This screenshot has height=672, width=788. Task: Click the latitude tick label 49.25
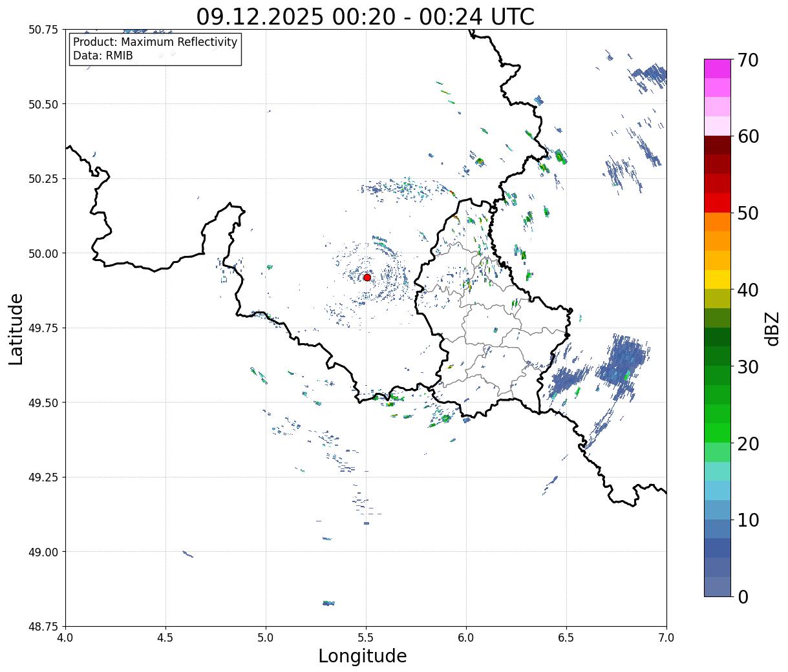43,478
